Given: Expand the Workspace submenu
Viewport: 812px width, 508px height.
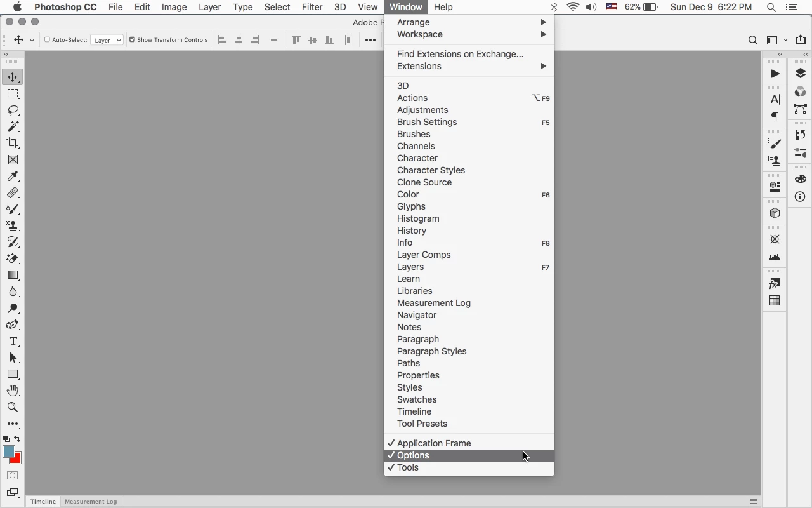Looking at the screenshot, I should point(469,34).
